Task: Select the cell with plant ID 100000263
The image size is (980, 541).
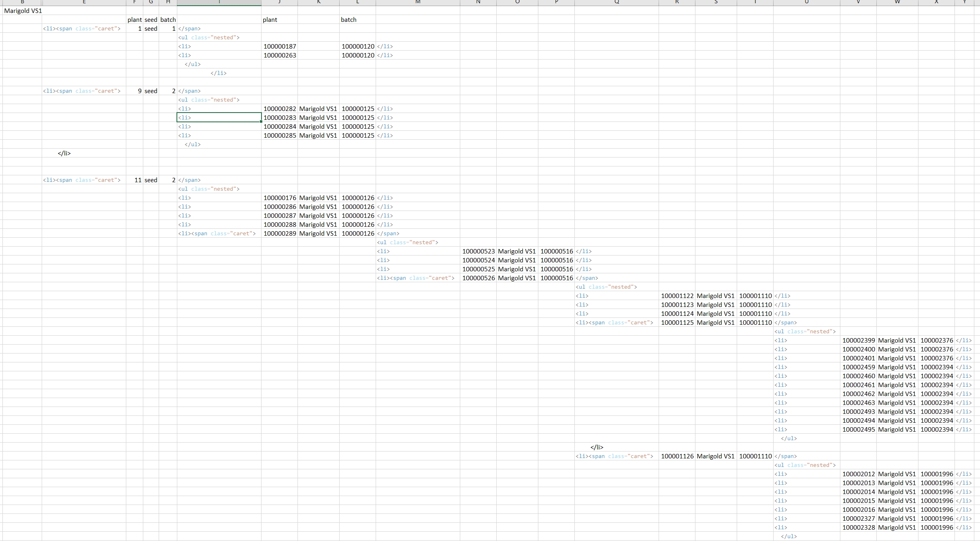Action: (x=280, y=55)
